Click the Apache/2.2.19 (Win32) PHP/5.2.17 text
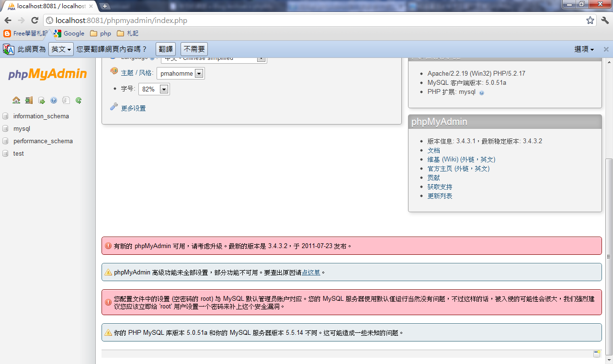The width and height of the screenshot is (613, 364). point(476,74)
